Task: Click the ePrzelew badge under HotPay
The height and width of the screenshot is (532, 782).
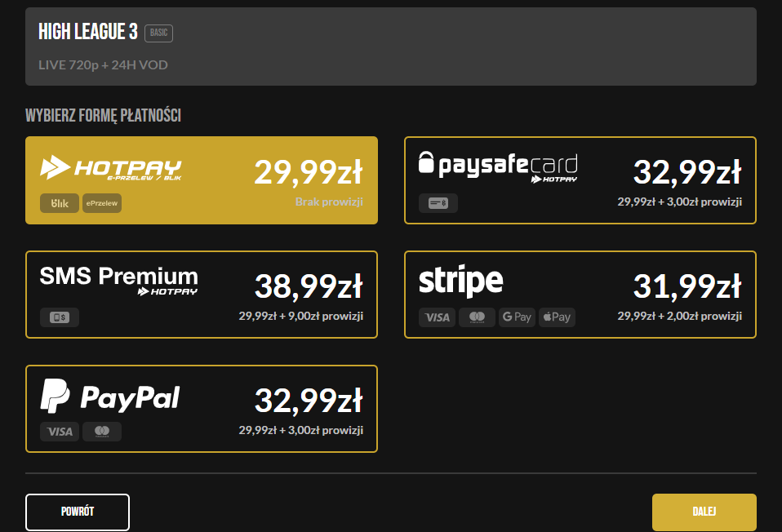Action: [102, 203]
